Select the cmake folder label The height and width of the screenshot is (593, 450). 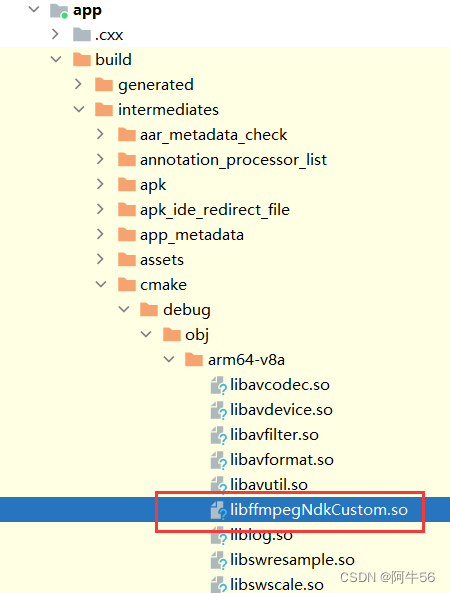coord(163,284)
